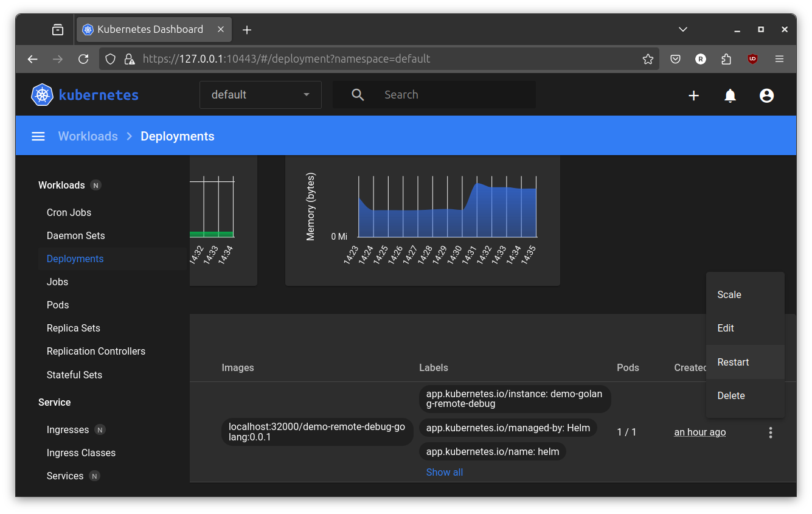This screenshot has width=812, height=514.
Task: Bookmark this page with star icon
Action: [648, 59]
